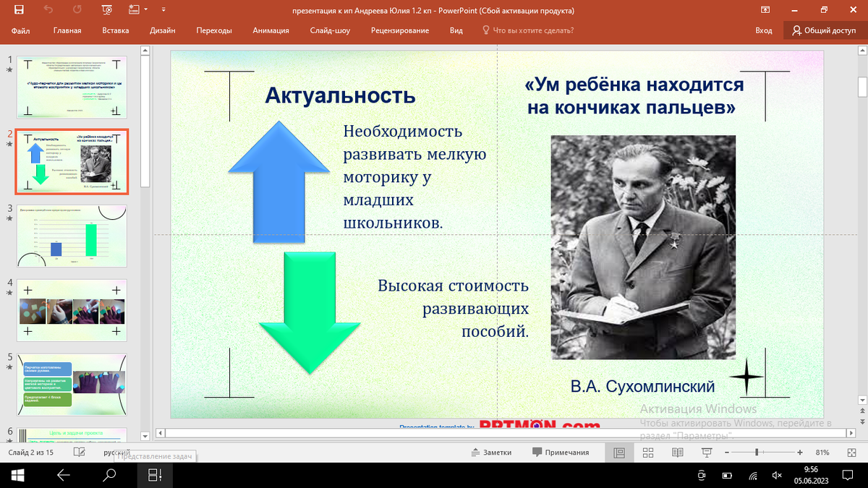
Task: Click the 'В.А. Сухомлинский' caption
Action: pyautogui.click(x=642, y=385)
